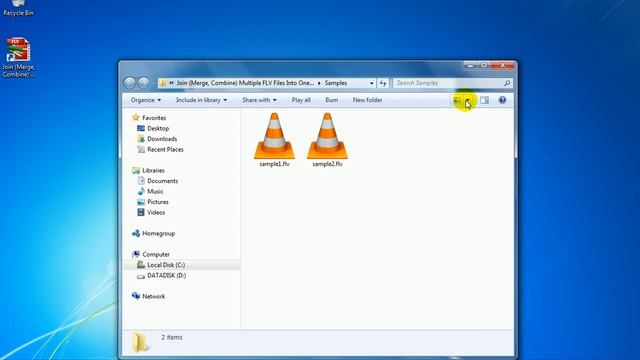Viewport: 640px width, 360px height.
Task: Open the Include in library menu
Action: pos(201,100)
